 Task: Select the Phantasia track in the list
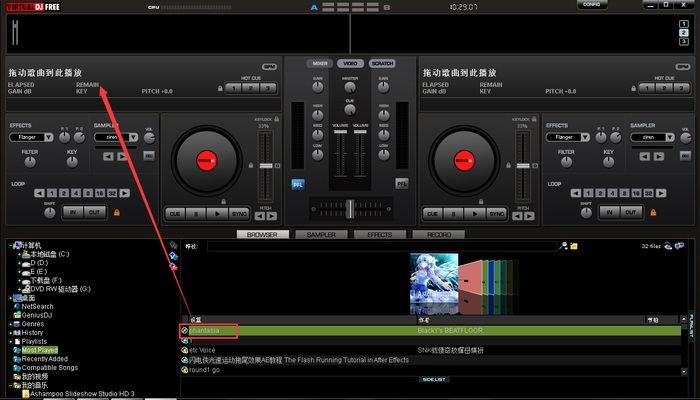210,330
